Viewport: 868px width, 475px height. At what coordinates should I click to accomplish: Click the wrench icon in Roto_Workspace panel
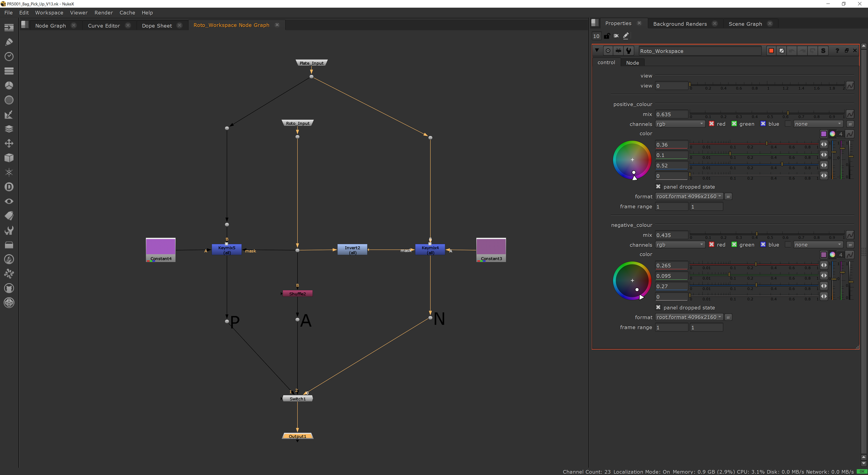tap(628, 51)
